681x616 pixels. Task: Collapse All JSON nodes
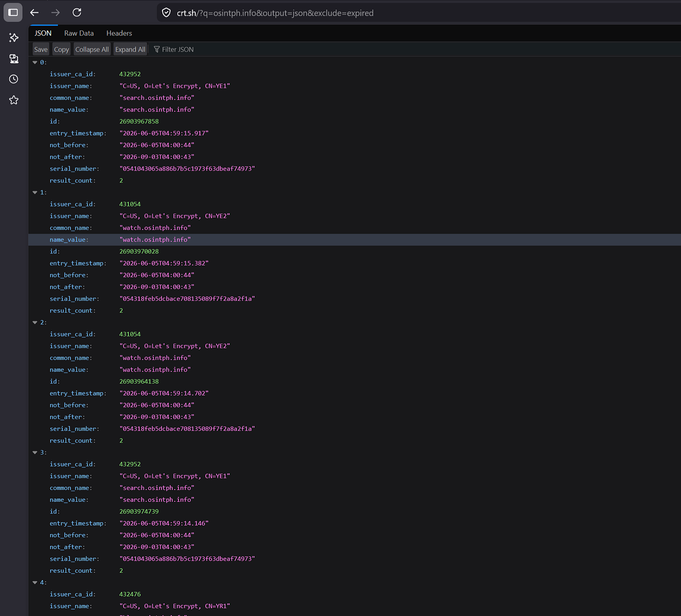[x=92, y=49]
